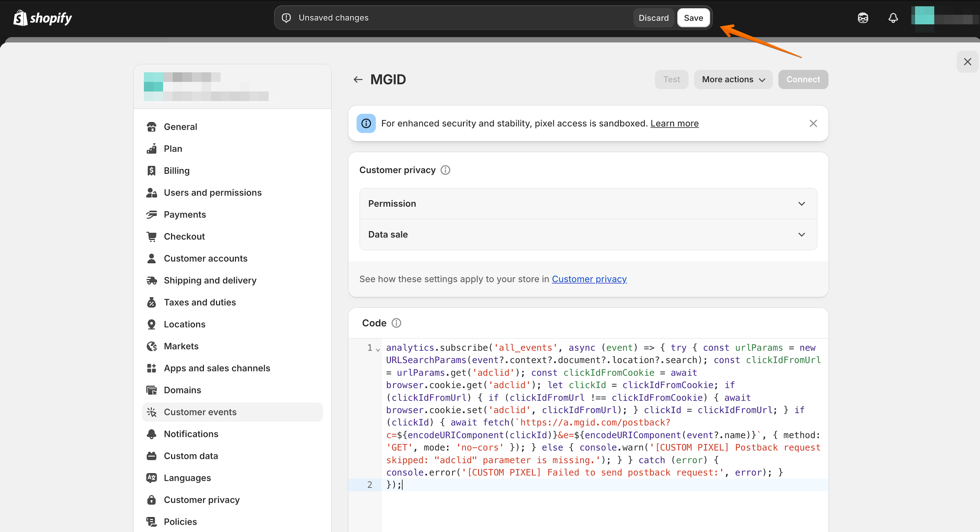Click the Customer privacy info icon
The width and height of the screenshot is (980, 532).
click(445, 170)
